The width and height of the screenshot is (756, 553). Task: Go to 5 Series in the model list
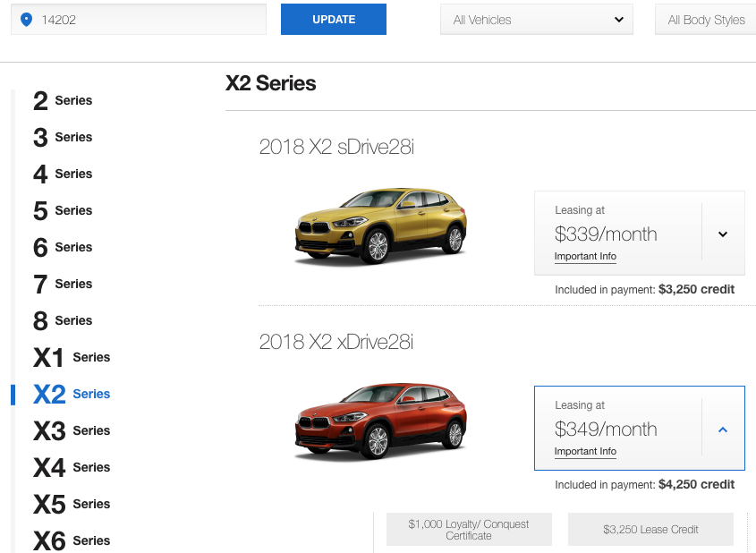click(x=63, y=210)
